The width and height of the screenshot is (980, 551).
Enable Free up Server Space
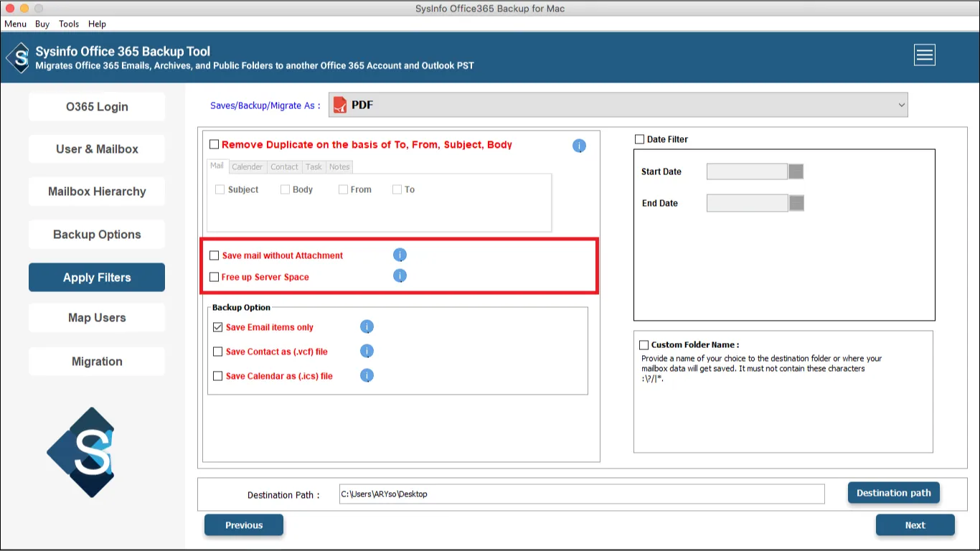tap(214, 277)
